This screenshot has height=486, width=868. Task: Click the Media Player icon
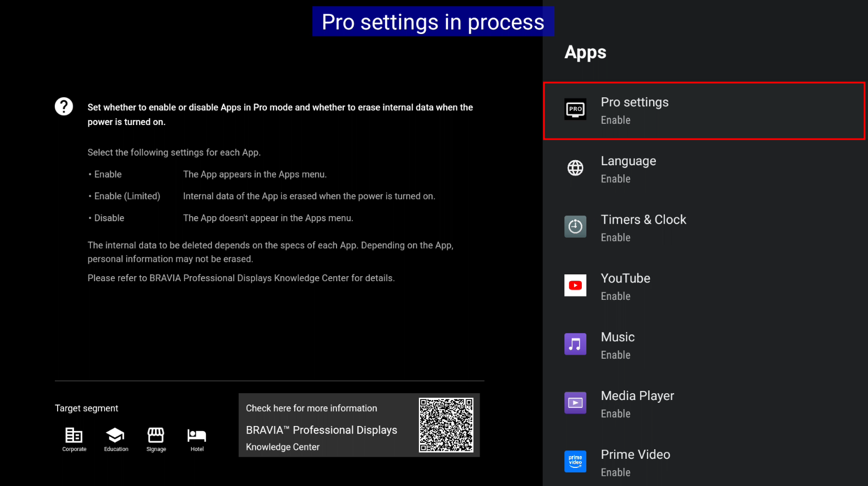coord(575,403)
